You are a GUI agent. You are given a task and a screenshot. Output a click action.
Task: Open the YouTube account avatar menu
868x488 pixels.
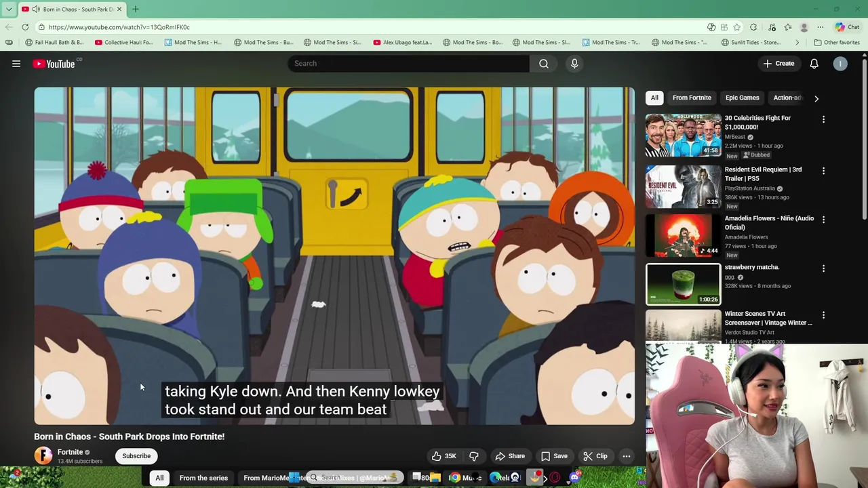tap(840, 64)
